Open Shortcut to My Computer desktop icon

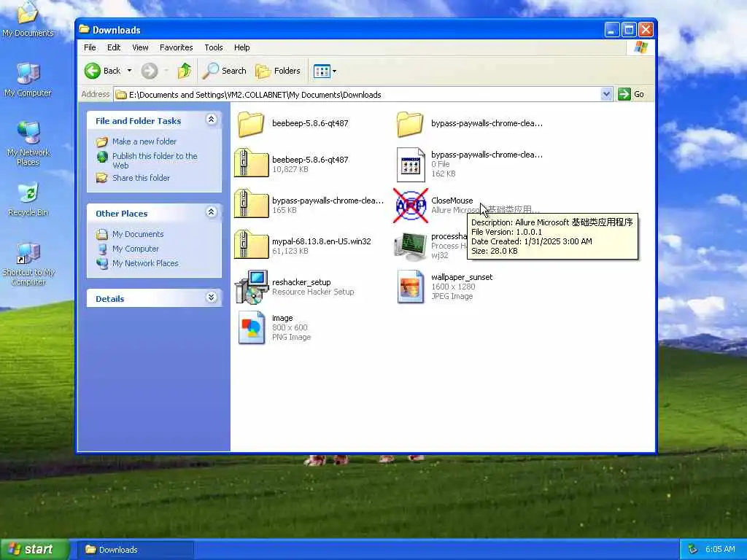click(x=28, y=263)
